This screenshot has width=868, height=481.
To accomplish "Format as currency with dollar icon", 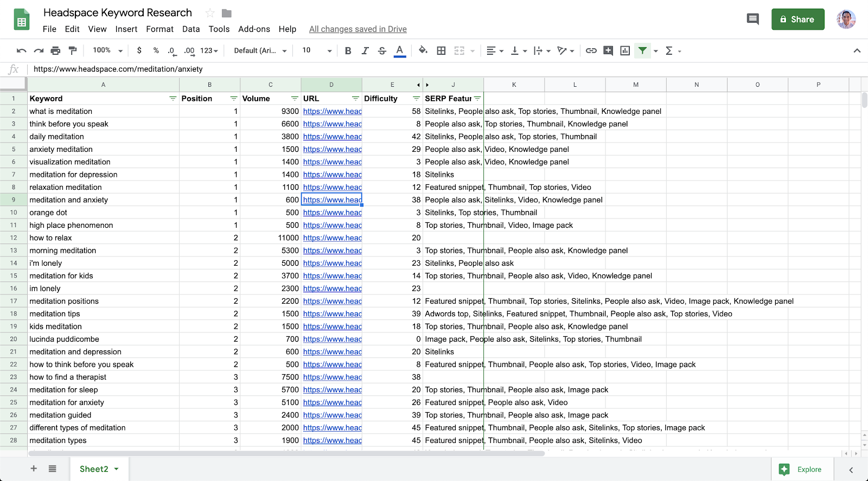I will pos(139,50).
